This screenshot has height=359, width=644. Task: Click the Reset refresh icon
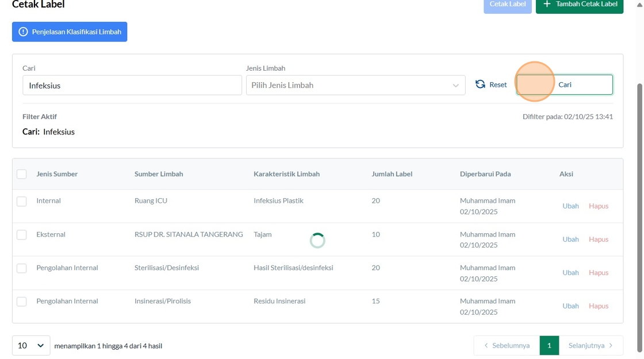pyautogui.click(x=480, y=84)
